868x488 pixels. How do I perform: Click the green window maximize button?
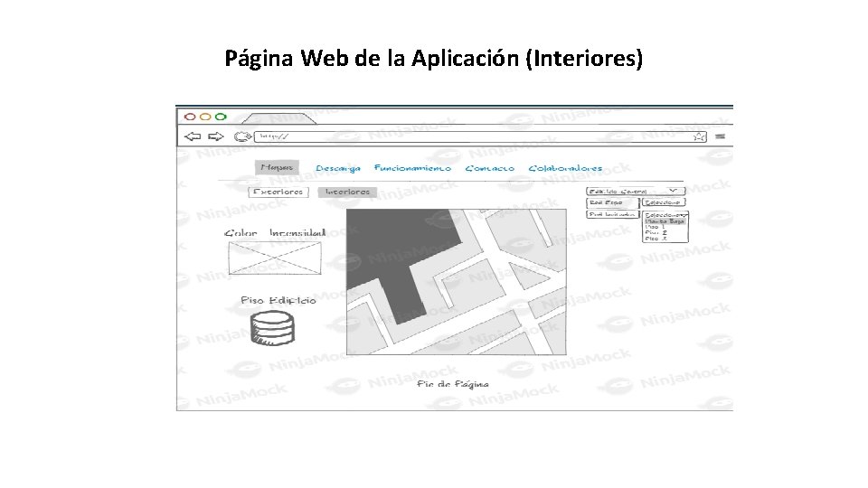[x=221, y=117]
